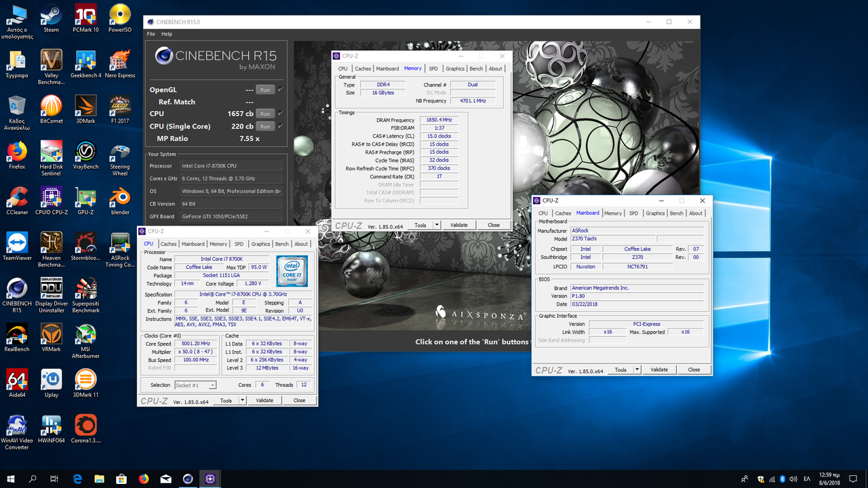Click Validate in the CPU-Z Memory window
The image size is (868, 488).
pos(459,225)
